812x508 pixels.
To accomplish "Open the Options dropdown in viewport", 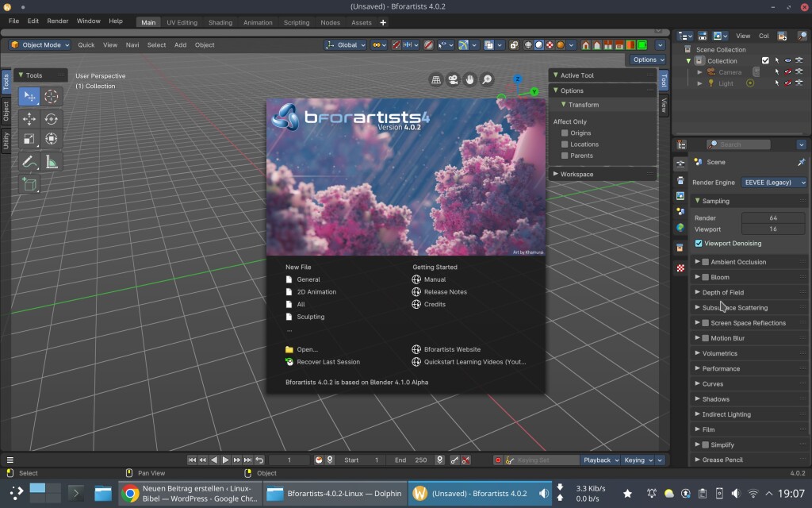I will [647, 60].
